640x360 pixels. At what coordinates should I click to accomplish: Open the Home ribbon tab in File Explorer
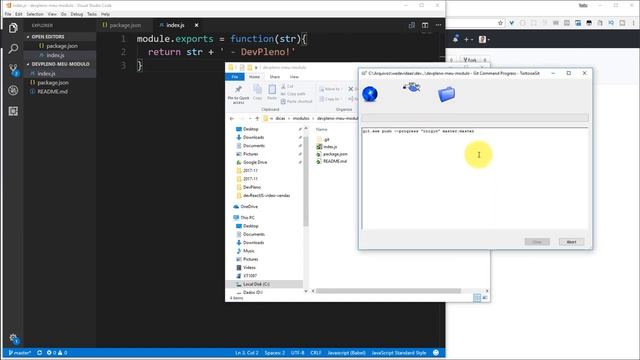point(254,77)
